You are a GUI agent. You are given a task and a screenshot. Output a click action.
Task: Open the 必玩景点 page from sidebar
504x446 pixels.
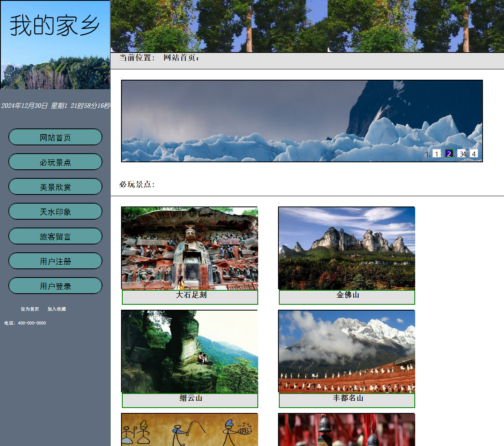click(55, 162)
